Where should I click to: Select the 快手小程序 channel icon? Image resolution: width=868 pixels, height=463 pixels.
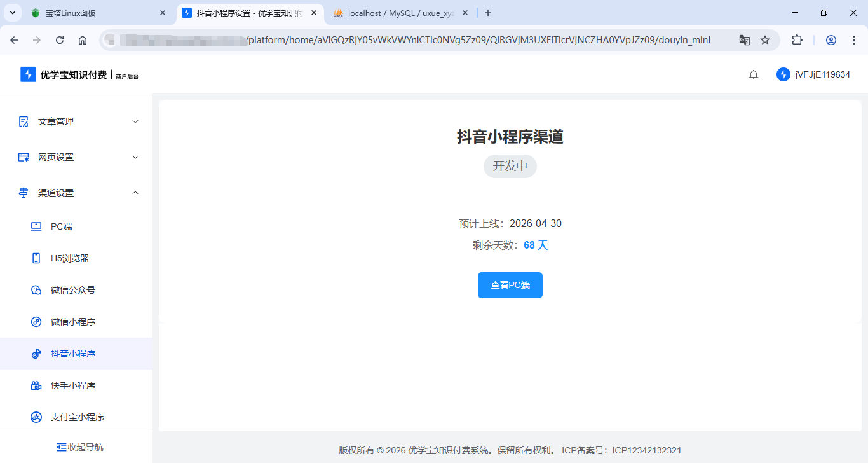click(36, 385)
